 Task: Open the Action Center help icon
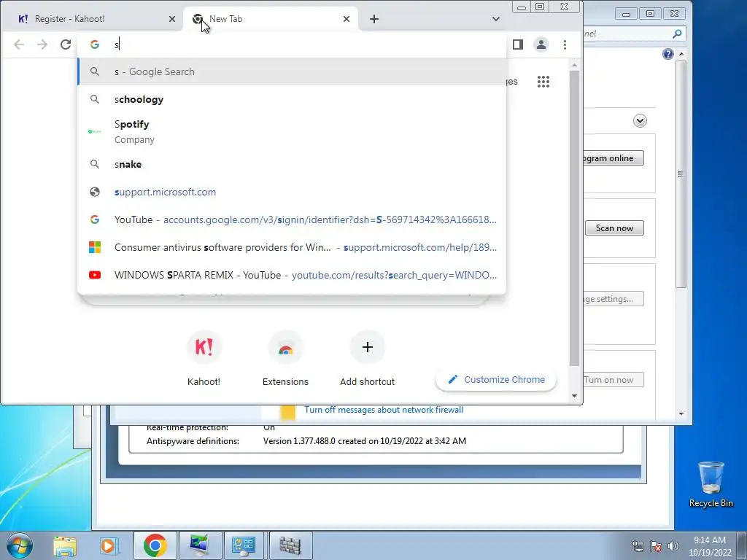[x=668, y=54]
